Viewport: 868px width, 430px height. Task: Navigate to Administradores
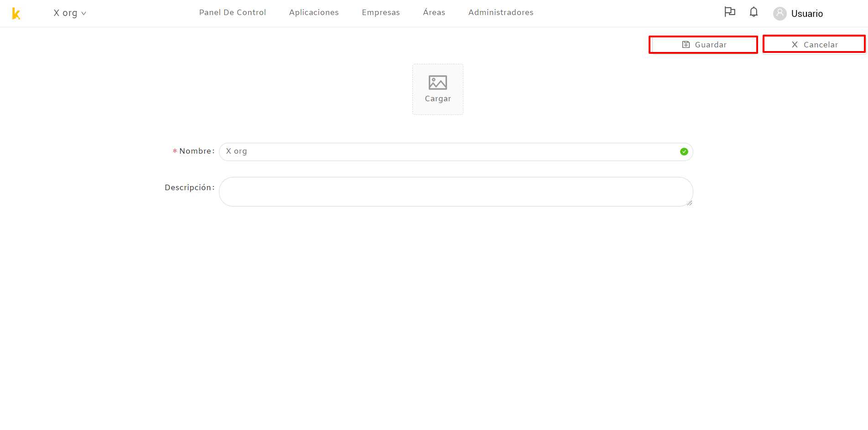[x=501, y=13]
